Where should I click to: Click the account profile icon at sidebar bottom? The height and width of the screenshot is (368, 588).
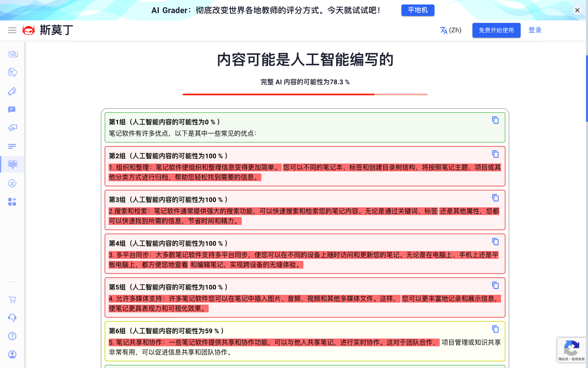pos(12,354)
